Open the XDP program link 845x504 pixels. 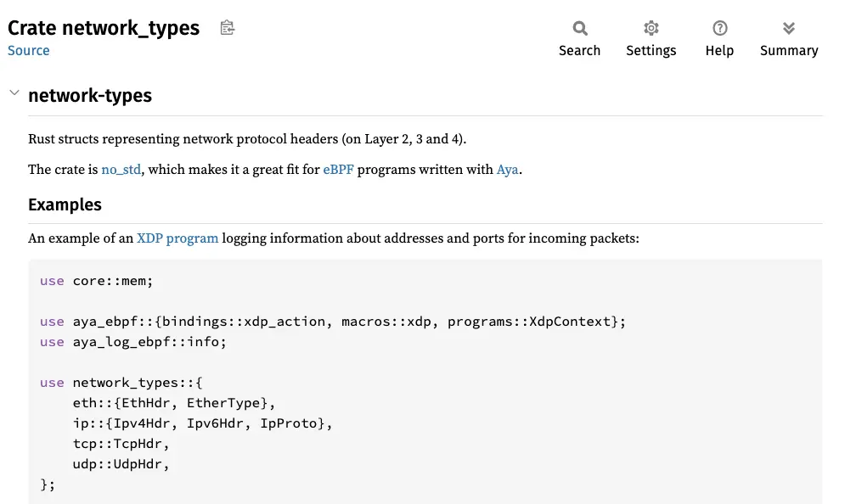tap(177, 238)
